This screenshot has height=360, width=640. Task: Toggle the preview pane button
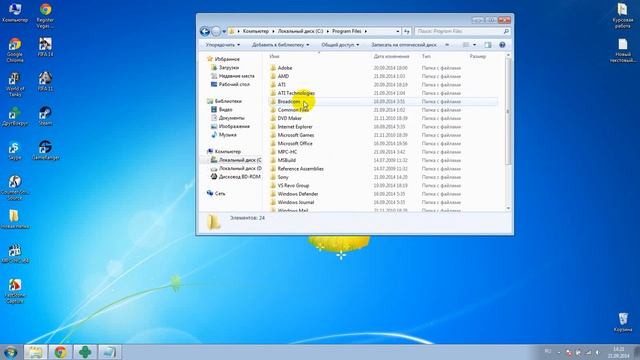click(488, 45)
